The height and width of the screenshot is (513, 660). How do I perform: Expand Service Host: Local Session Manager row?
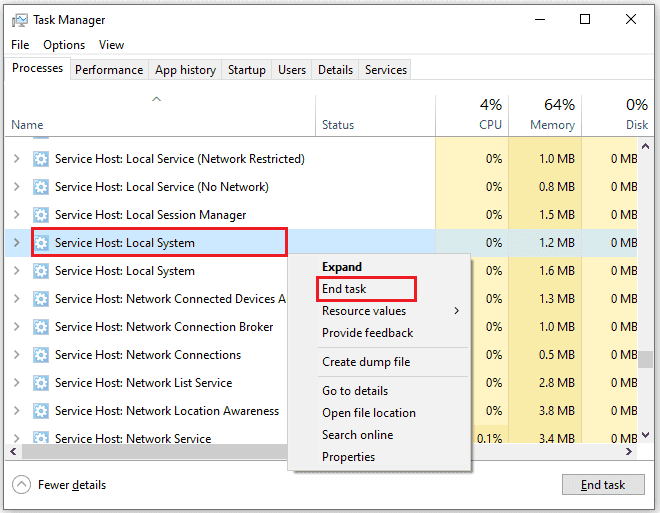[x=16, y=215]
